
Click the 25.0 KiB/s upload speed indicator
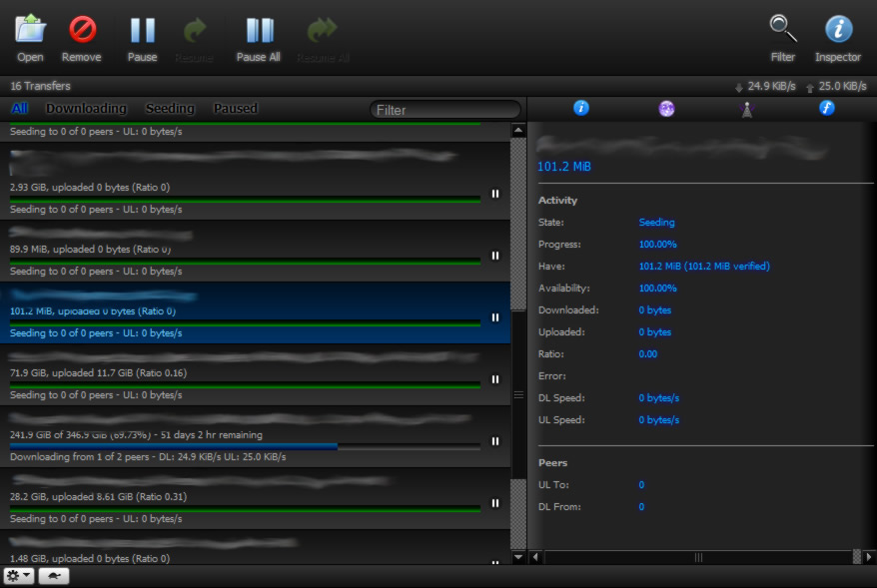coord(836,86)
